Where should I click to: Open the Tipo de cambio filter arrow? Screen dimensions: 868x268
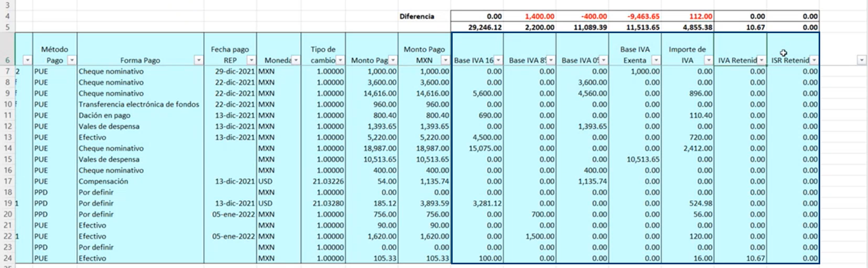tap(340, 60)
